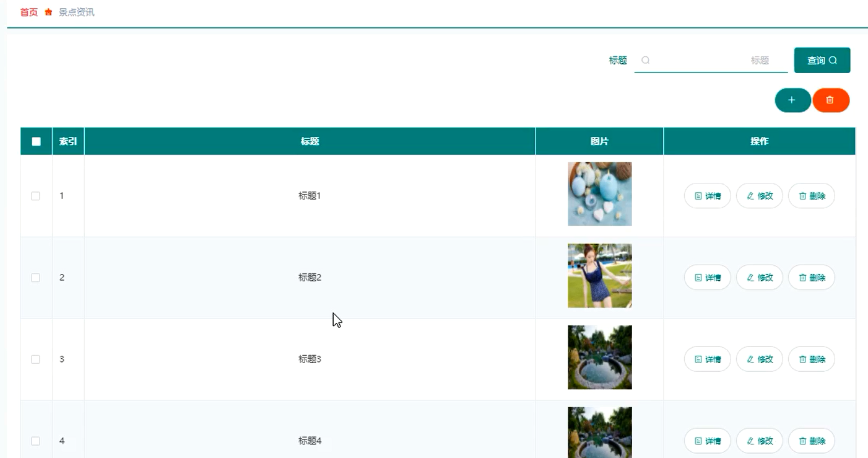Click the 标题1 cell text
The height and width of the screenshot is (458, 868).
tap(310, 196)
